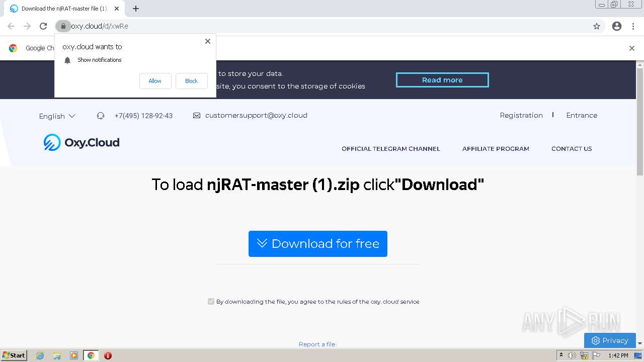Viewport: 644px width, 362px height.
Task: Click the network tray icon
Action: (x=584, y=355)
